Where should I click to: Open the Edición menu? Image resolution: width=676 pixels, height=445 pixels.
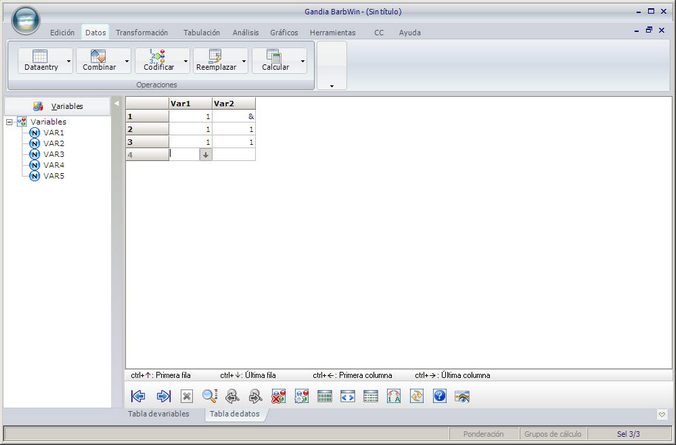62,33
